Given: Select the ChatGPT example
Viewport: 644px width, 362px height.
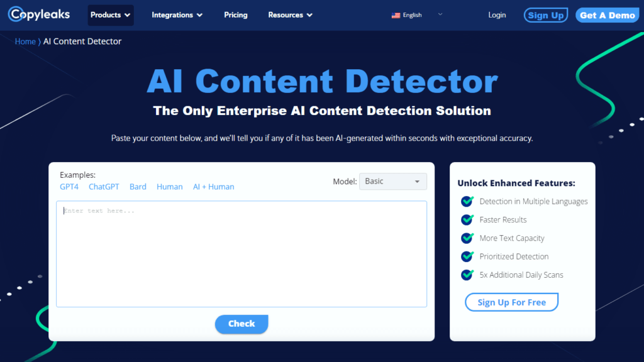Looking at the screenshot, I should tap(103, 186).
